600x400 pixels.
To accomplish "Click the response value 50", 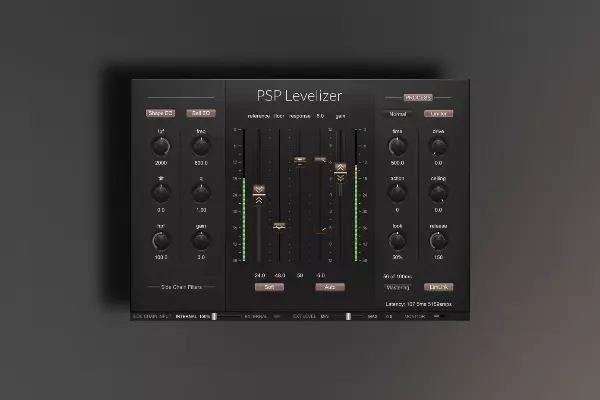I will click(x=300, y=276).
